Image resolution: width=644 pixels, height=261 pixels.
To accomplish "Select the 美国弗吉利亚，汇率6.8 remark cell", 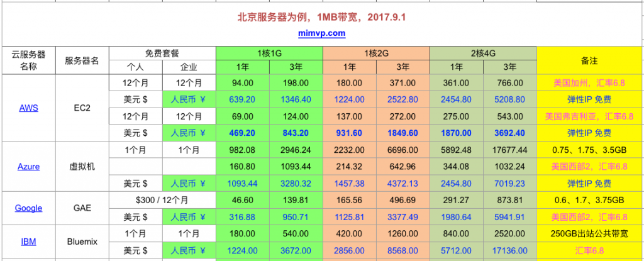I will (x=589, y=116).
